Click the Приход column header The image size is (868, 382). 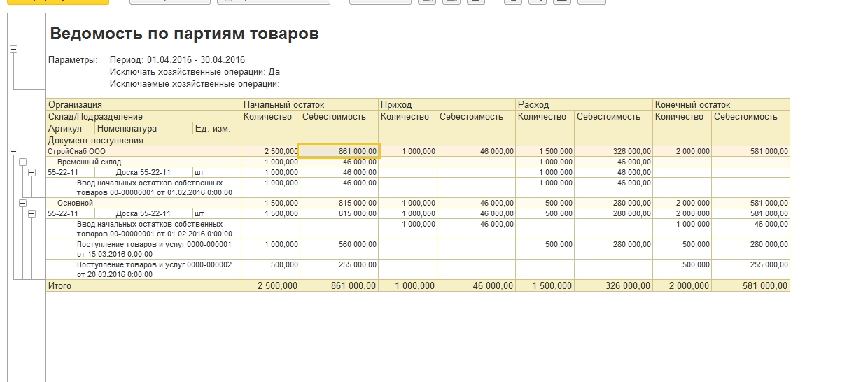[x=396, y=104]
